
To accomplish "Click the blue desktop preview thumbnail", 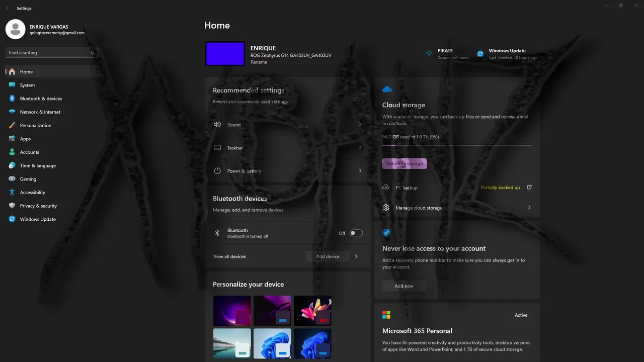I will (225, 54).
